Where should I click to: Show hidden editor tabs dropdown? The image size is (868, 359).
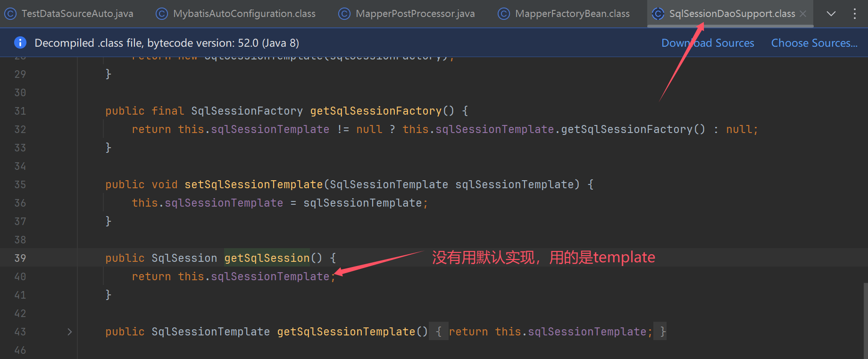(831, 14)
